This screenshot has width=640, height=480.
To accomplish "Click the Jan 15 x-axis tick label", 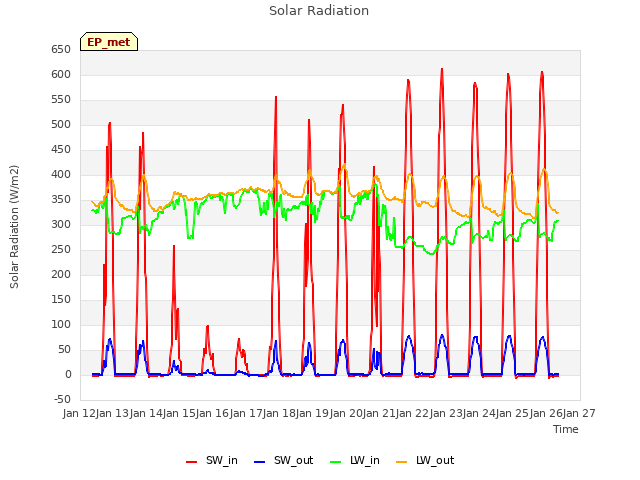I will pos(179,413).
